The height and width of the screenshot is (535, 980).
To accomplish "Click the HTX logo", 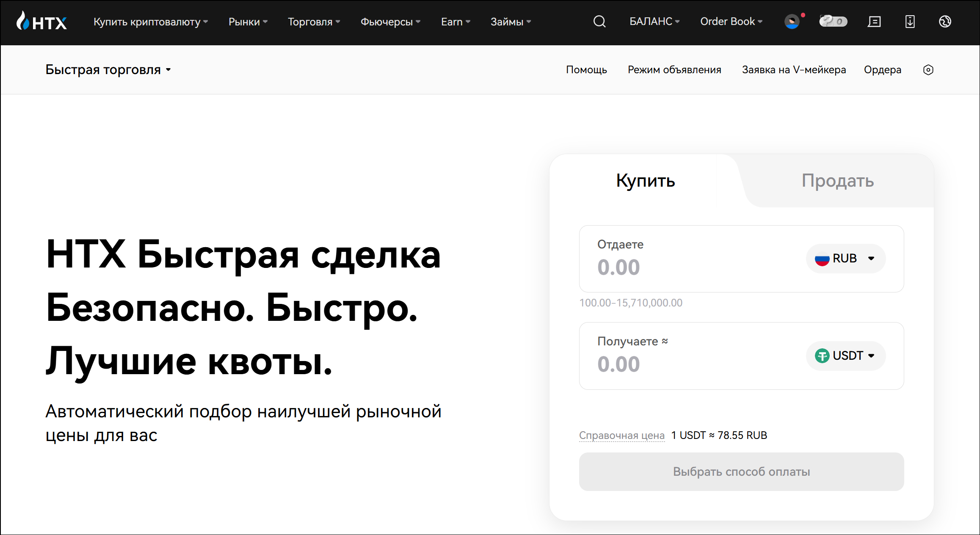I will tap(41, 22).
